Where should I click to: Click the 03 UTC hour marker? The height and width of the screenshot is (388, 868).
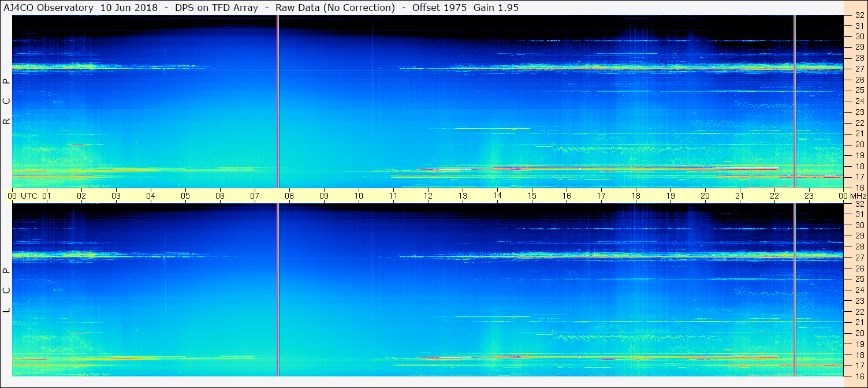pyautogui.click(x=116, y=196)
